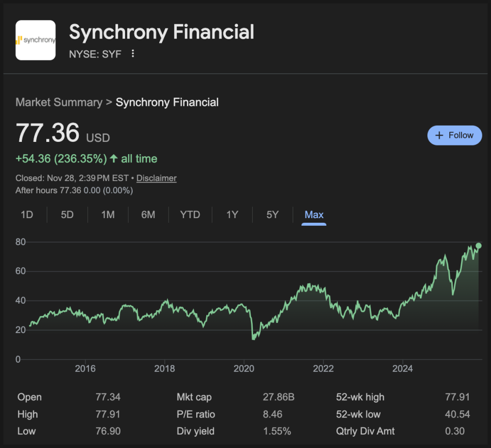Click the Mkt cap value 27.86B

pos(277,397)
